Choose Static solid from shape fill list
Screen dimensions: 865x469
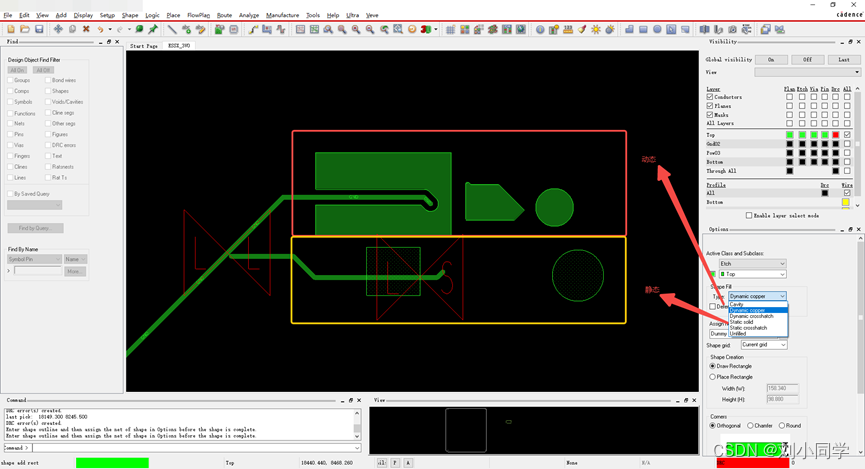[x=741, y=322]
